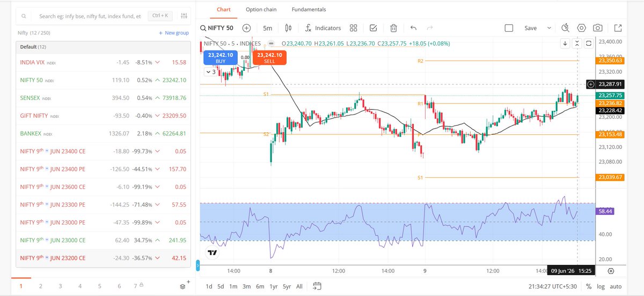This screenshot has width=644, height=296.
Task: Select SENSEX row in watchlist
Action: [x=103, y=98]
